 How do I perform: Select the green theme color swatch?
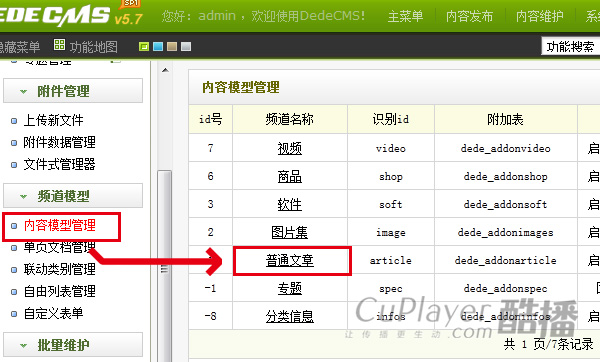click(x=144, y=47)
